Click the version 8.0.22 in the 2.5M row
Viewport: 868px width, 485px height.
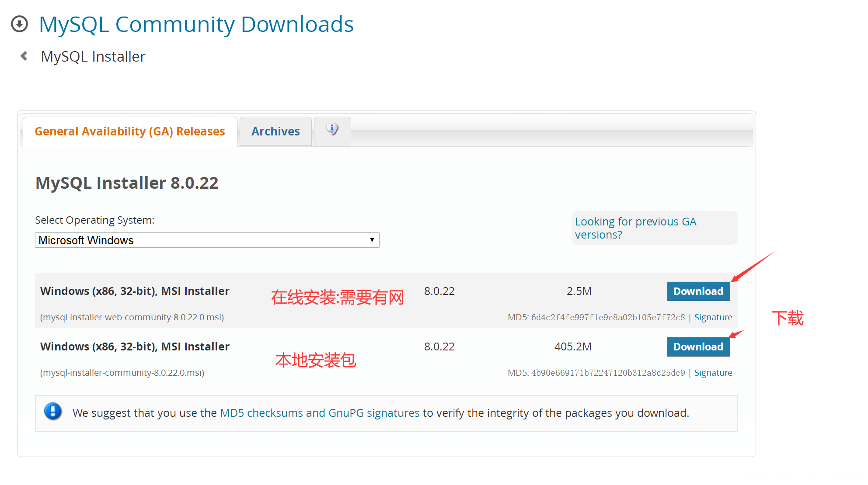tap(439, 291)
